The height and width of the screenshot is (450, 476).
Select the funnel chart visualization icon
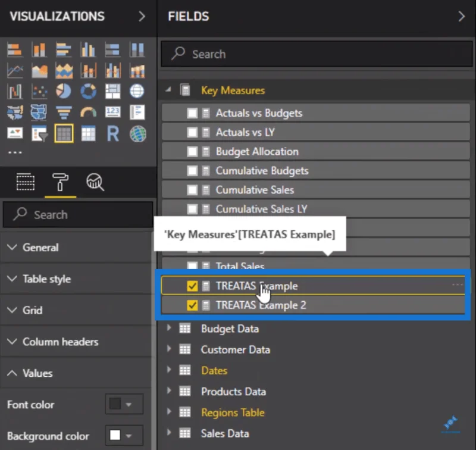[64, 112]
